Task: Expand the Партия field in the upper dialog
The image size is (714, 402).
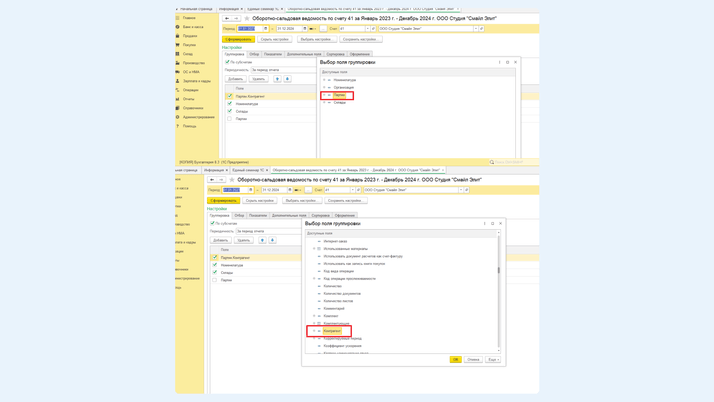Action: coord(324,95)
